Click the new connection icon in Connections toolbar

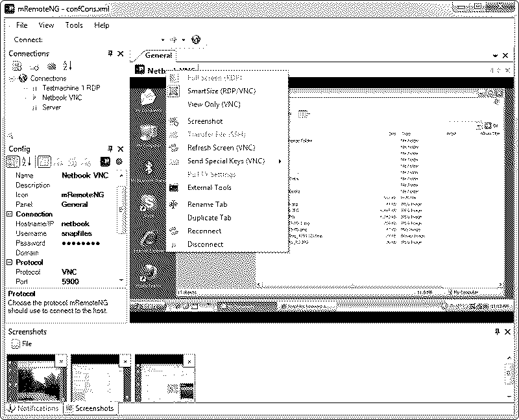(x=18, y=66)
